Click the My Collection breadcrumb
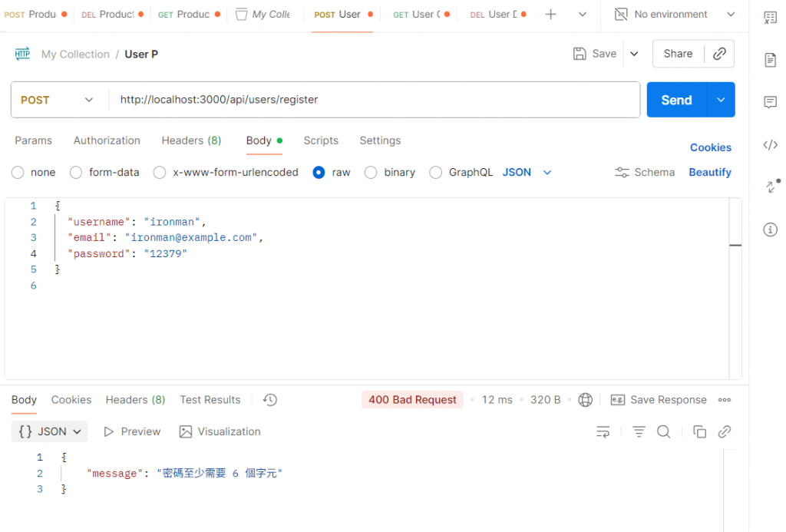 coord(75,55)
